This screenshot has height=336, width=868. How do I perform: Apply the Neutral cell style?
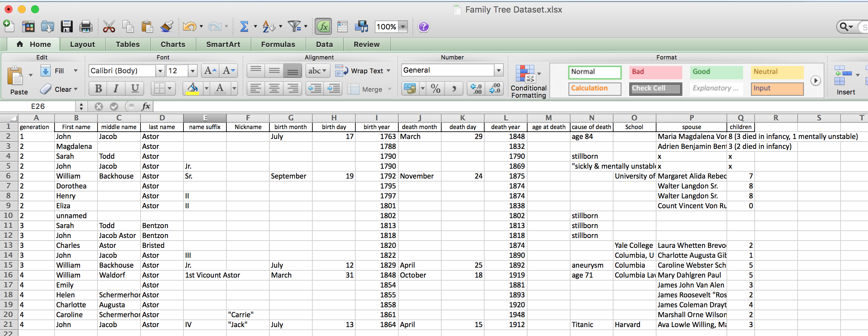click(x=777, y=72)
